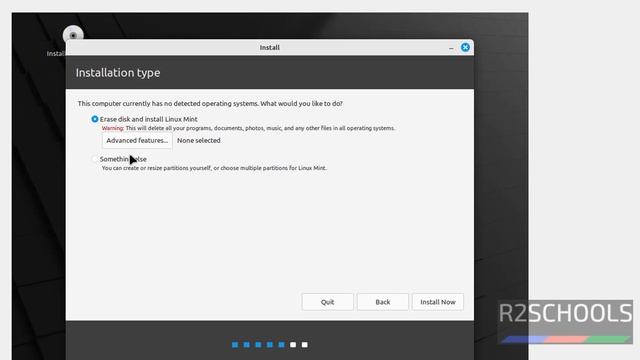Select Erase disk and install Linux Mint
Screen dimensions: 640x360
click(x=95, y=119)
